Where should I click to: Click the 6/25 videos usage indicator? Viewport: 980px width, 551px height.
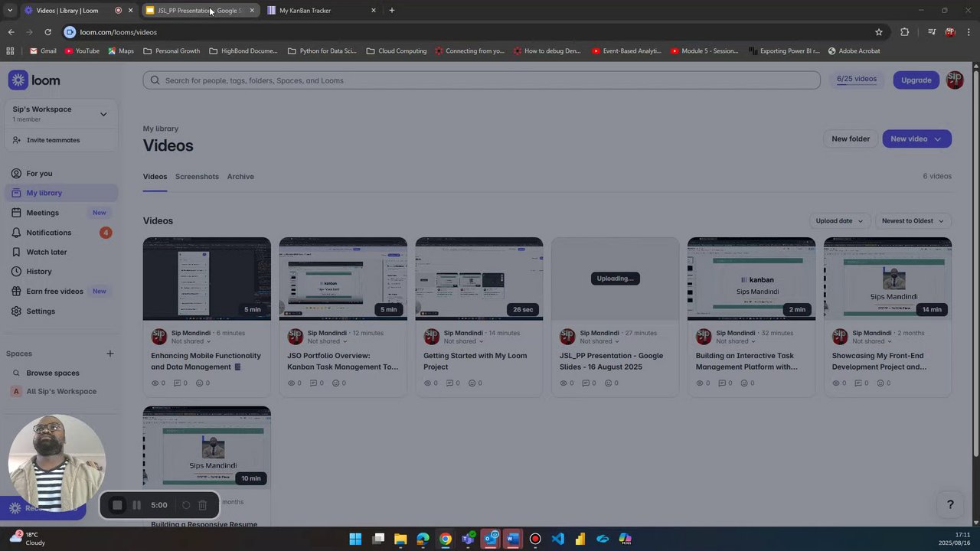click(x=857, y=80)
